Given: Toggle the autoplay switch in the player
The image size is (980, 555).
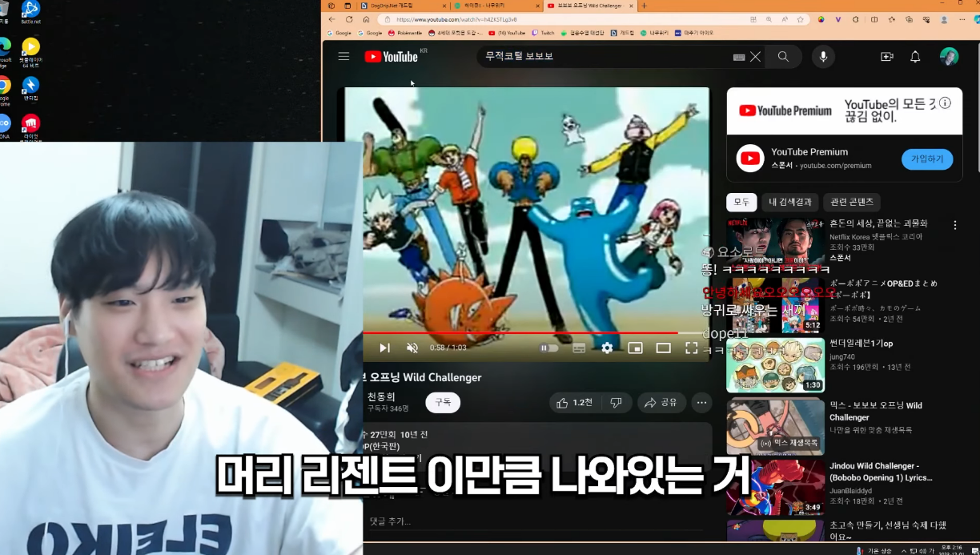Looking at the screenshot, I should (x=549, y=348).
